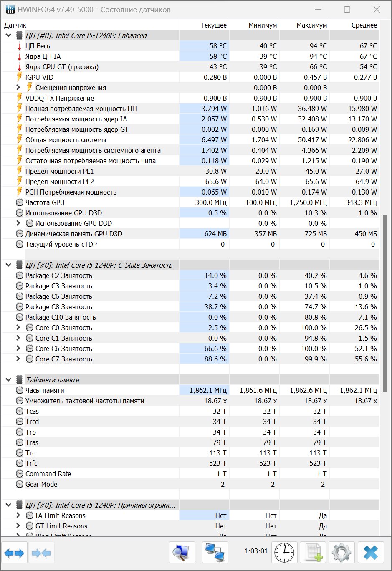Viewport: 392px width, 571px height.
Task: Close sensors with blue X icon
Action: (371, 553)
